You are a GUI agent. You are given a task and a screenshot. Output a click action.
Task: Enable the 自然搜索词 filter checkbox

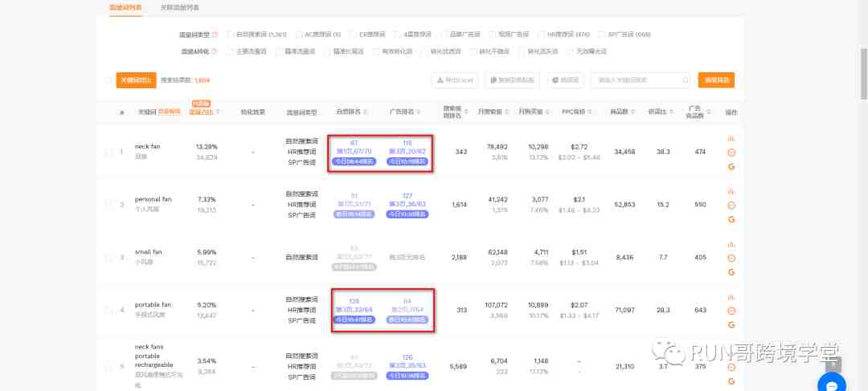[x=230, y=35]
